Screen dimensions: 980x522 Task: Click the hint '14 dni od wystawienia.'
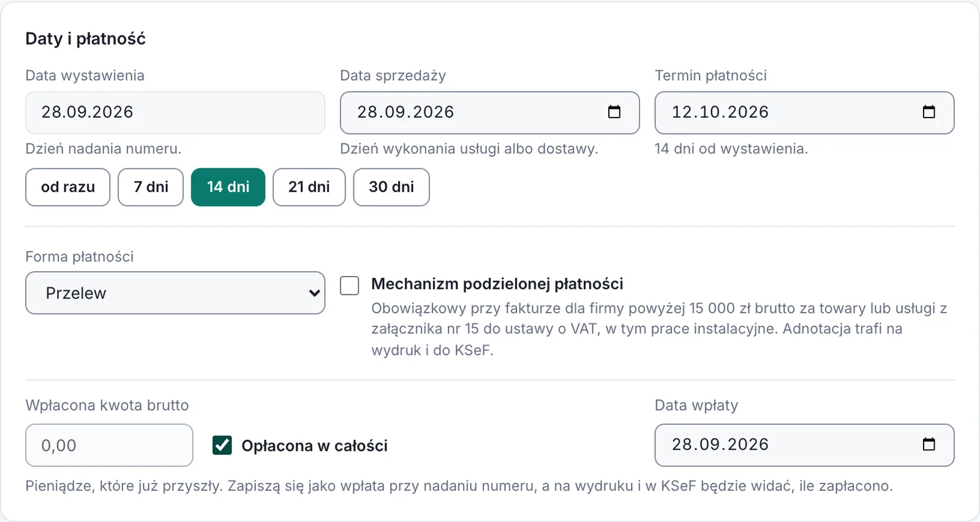click(731, 149)
